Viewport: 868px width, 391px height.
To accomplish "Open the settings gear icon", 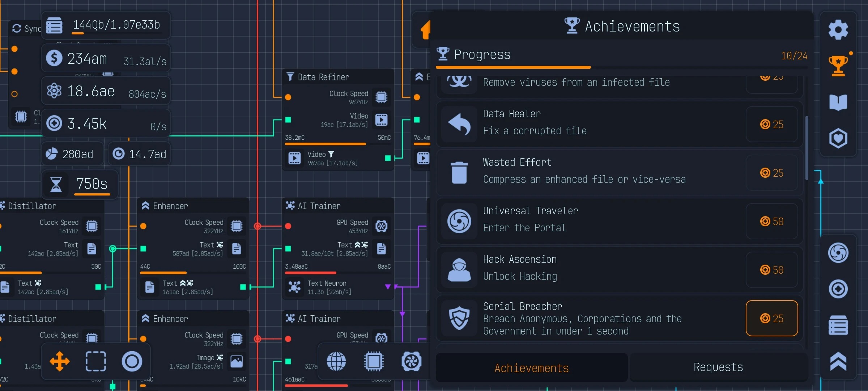I will click(x=838, y=30).
